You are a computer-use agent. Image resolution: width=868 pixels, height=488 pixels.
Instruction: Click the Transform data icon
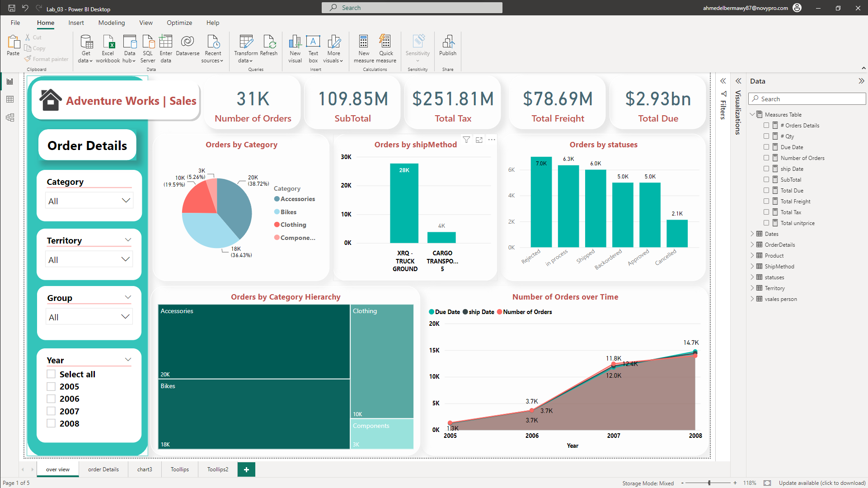point(246,42)
